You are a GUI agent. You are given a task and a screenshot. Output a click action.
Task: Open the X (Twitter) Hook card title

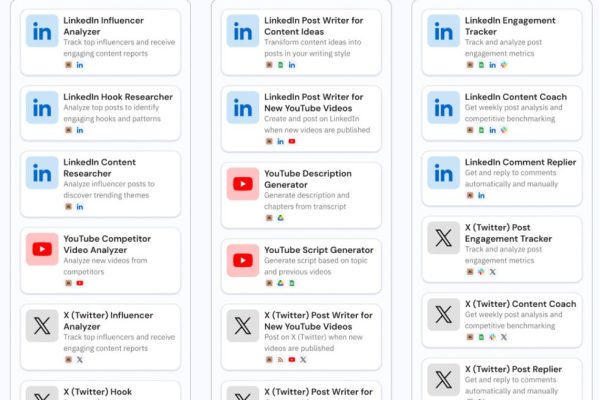[98, 392]
